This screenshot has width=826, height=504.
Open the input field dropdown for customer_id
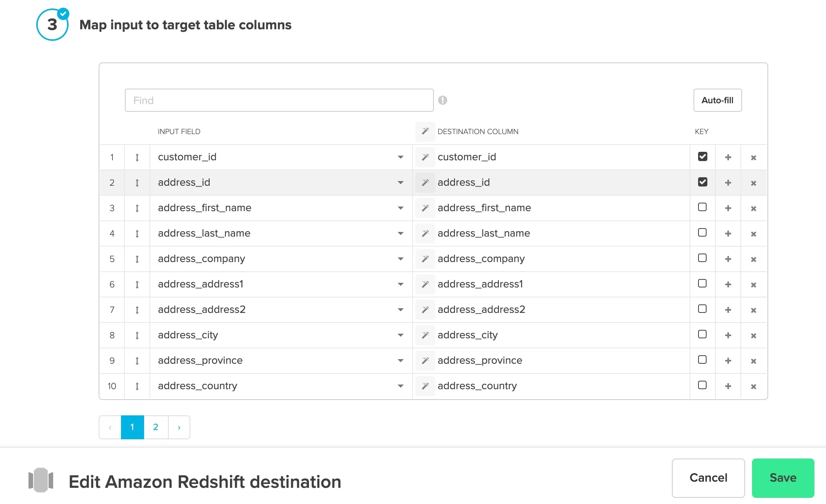pyautogui.click(x=401, y=157)
